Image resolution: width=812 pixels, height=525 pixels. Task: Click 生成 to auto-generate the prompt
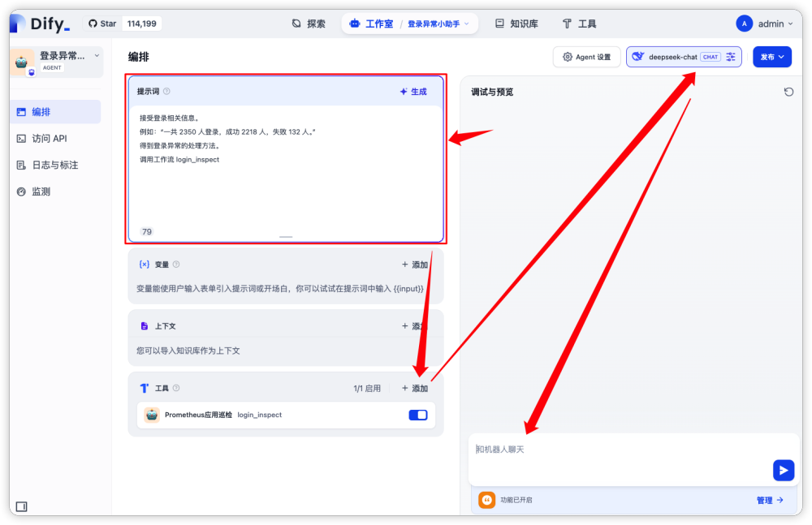413,92
